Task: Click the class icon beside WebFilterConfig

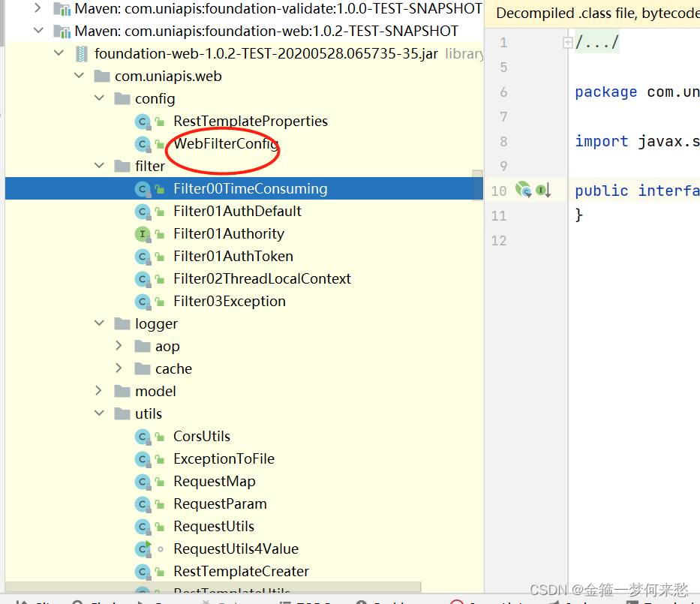Action: tap(143, 144)
